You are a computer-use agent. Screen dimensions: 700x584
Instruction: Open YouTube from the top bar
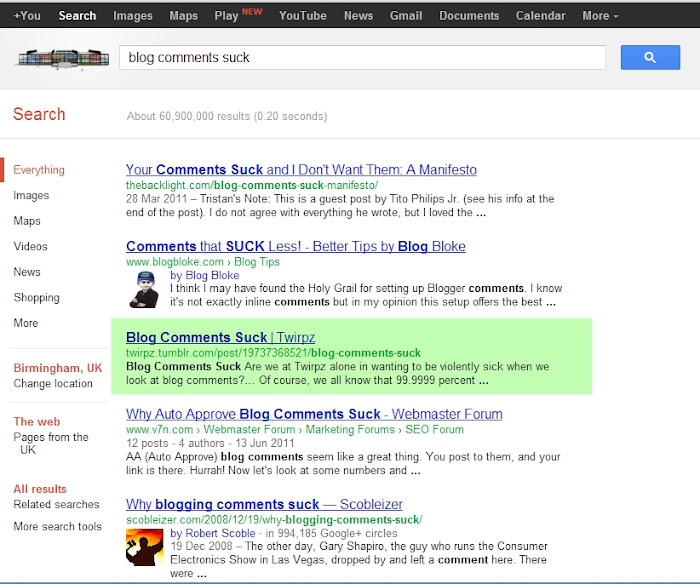click(303, 16)
